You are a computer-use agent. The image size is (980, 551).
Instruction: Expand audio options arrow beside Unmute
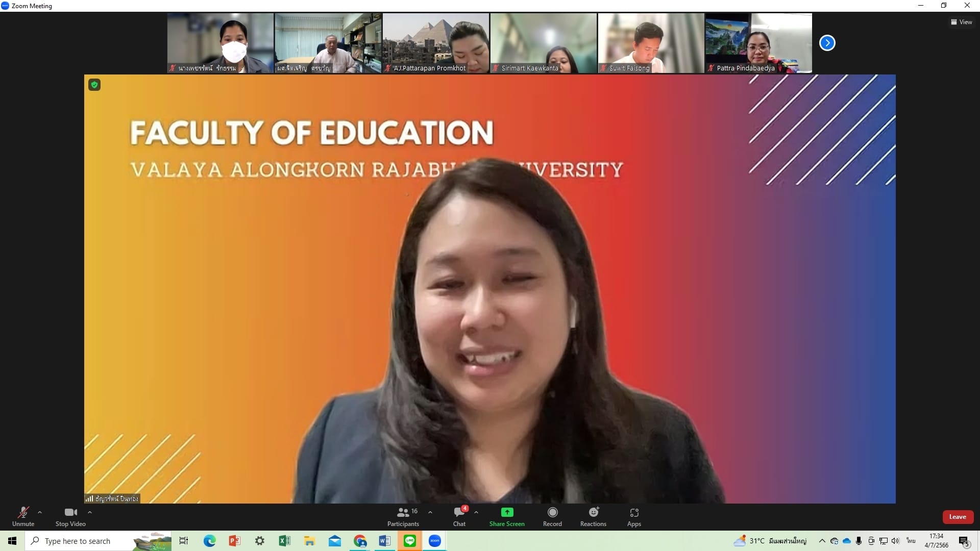click(40, 512)
